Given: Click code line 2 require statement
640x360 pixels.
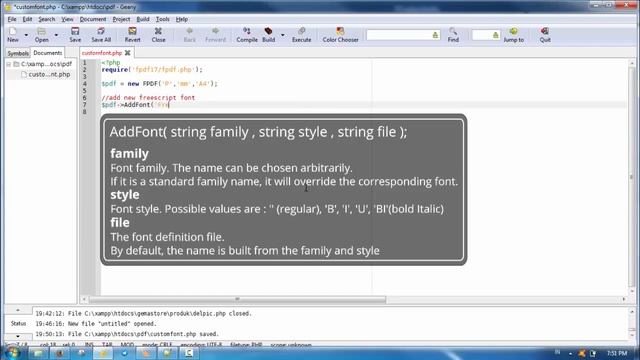Looking at the screenshot, I should coord(152,69).
